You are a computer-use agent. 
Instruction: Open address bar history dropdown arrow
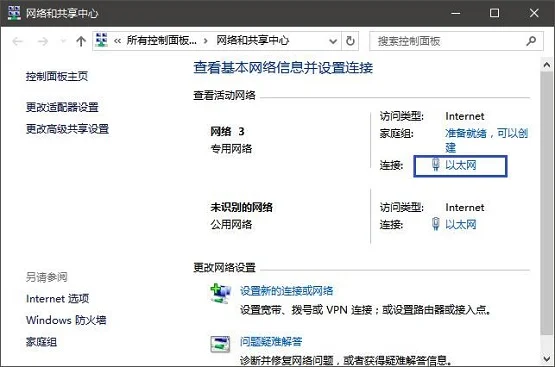[333, 41]
